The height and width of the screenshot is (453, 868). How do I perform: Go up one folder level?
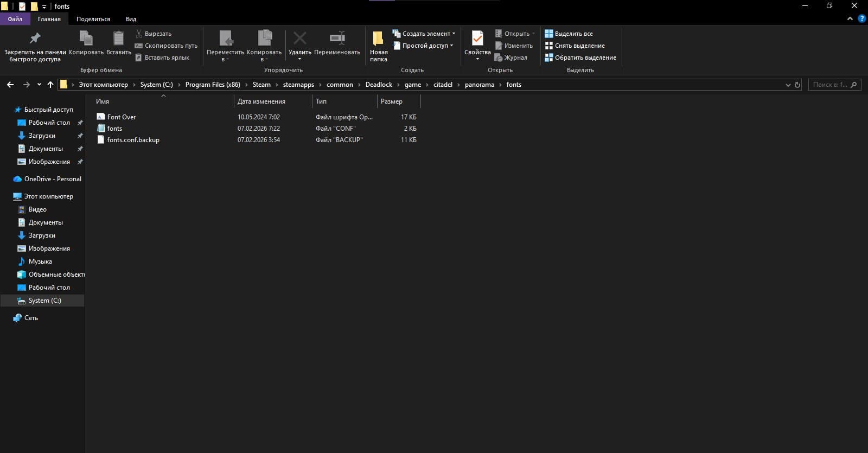(x=50, y=85)
